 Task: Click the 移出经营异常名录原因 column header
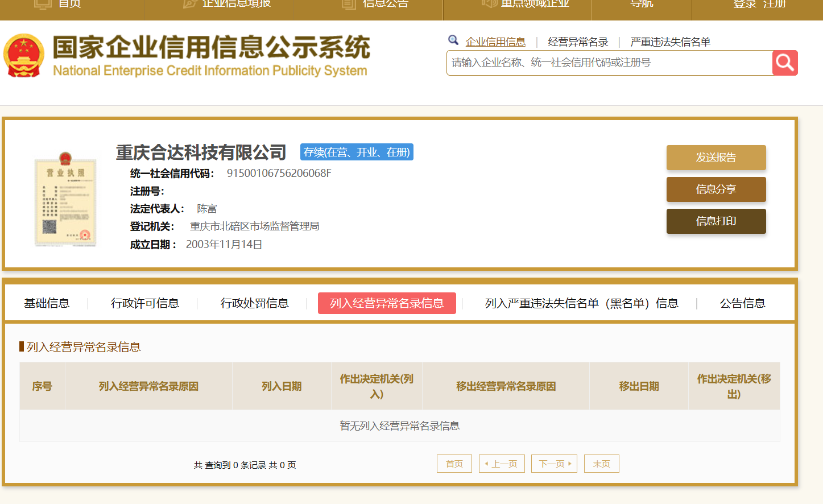point(506,386)
